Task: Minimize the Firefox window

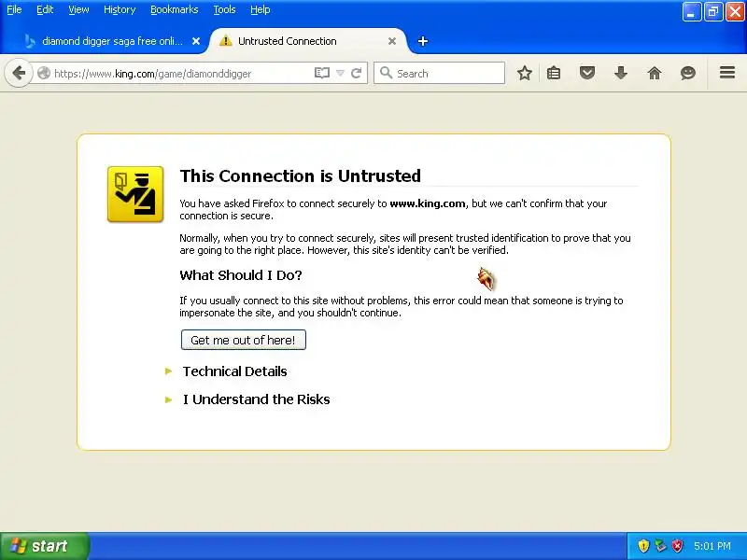Action: (691, 12)
